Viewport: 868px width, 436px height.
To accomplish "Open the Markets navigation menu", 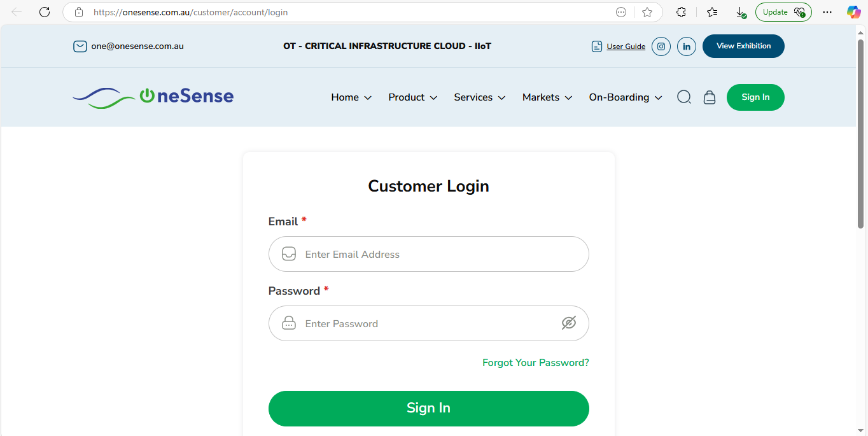I will [547, 97].
